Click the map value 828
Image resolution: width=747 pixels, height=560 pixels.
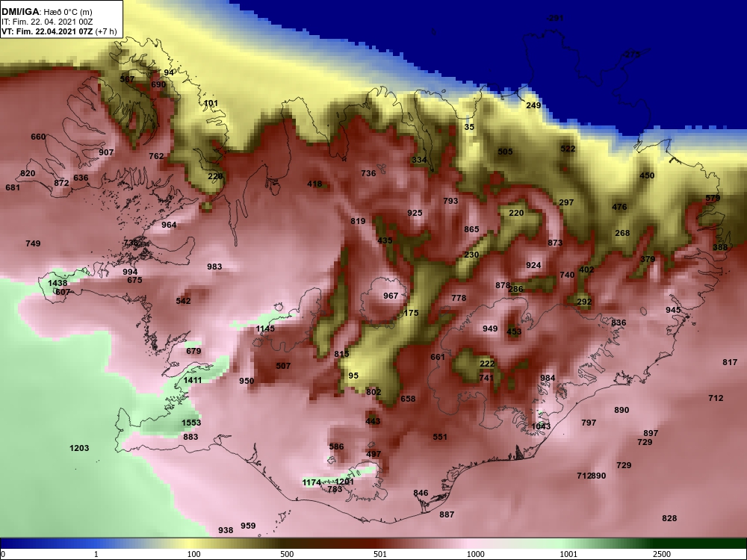pos(669,519)
